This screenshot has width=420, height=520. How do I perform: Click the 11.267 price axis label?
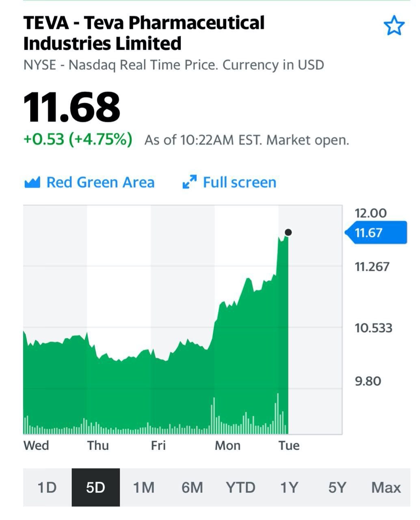pos(372,266)
